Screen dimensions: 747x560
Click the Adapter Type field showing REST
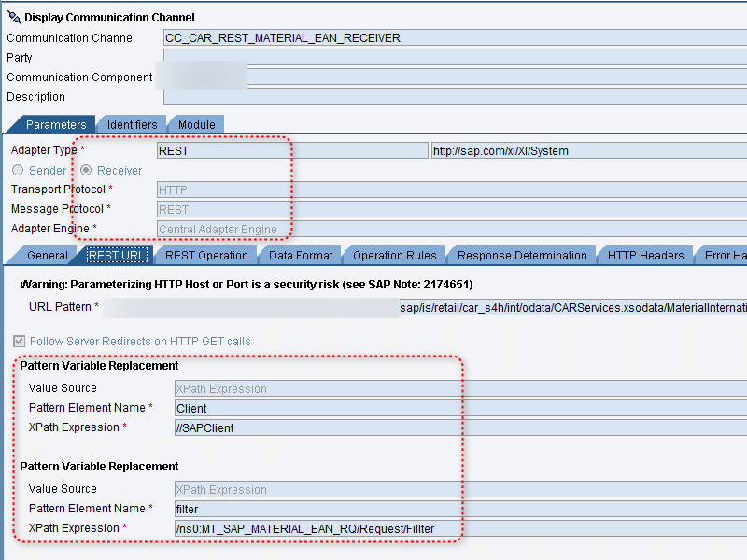pyautogui.click(x=291, y=151)
